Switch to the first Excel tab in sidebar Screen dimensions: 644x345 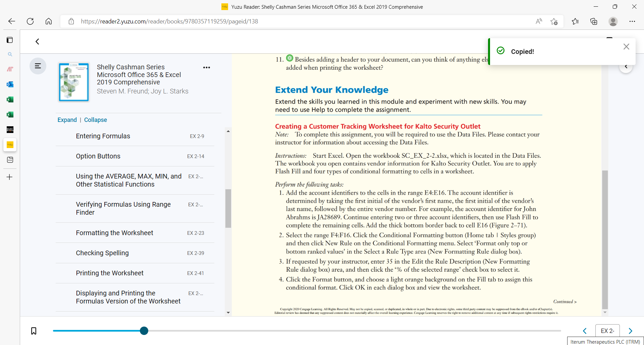(x=10, y=99)
